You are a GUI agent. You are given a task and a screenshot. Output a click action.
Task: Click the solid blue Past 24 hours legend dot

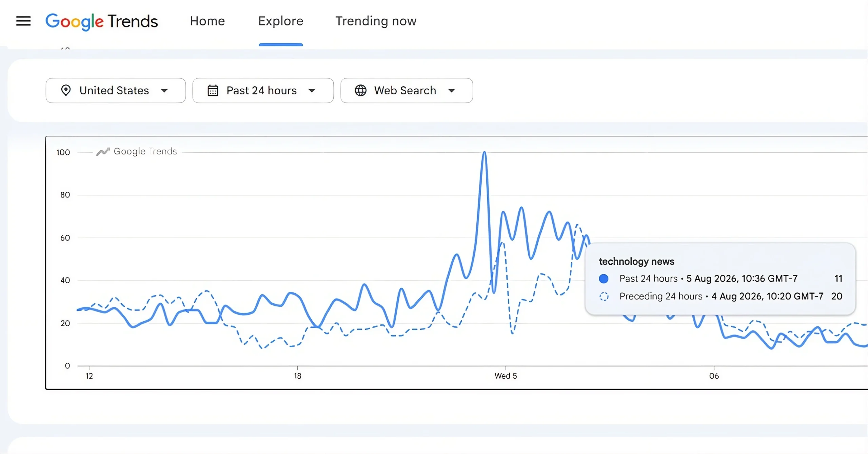tap(604, 279)
